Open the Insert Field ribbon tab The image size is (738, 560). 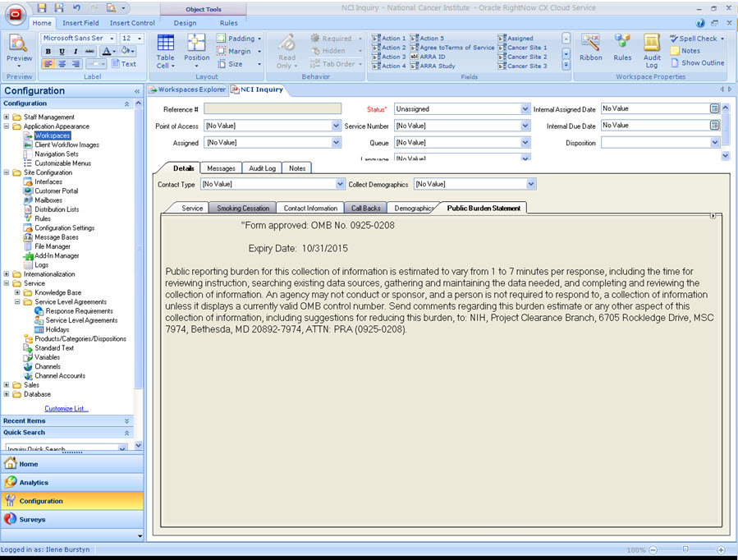(x=80, y=23)
